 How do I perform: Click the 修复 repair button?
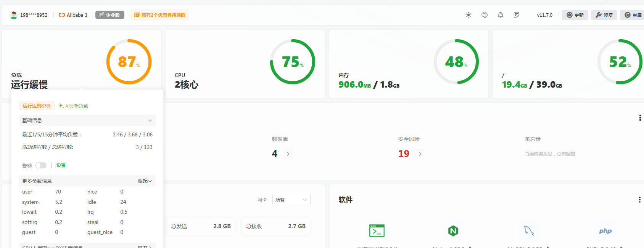604,15
